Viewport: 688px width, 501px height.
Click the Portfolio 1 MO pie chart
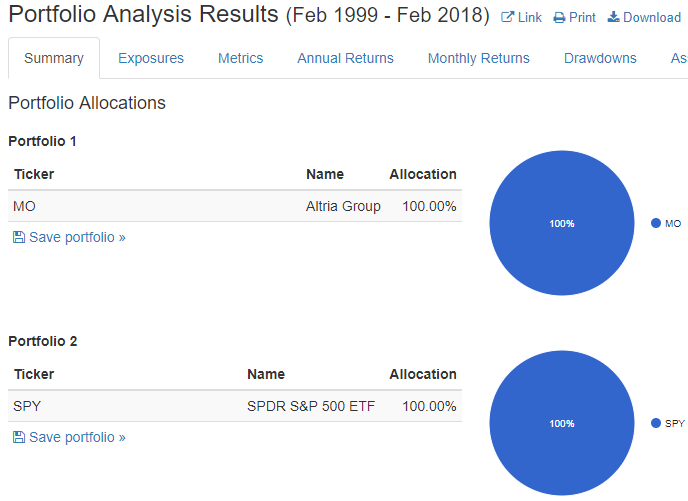562,223
